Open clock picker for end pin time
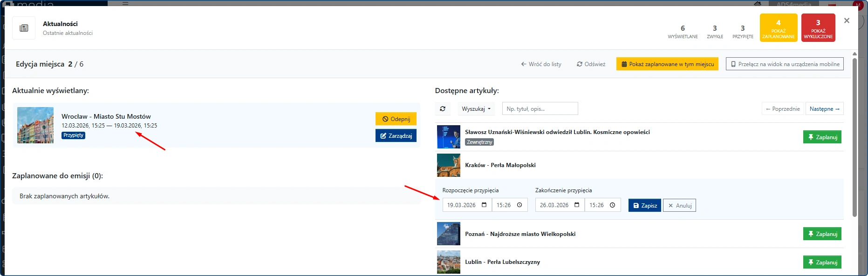 point(612,205)
